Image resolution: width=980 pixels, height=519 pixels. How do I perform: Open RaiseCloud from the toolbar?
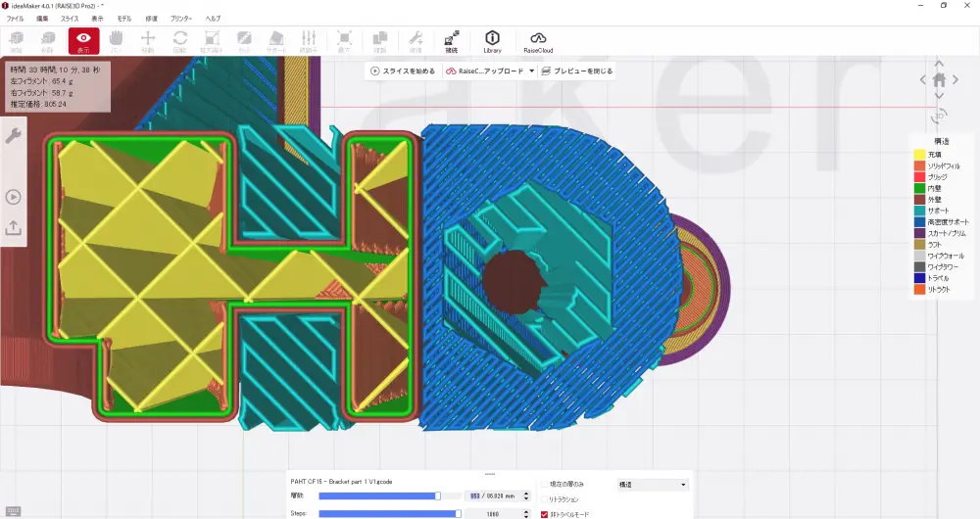pos(538,40)
